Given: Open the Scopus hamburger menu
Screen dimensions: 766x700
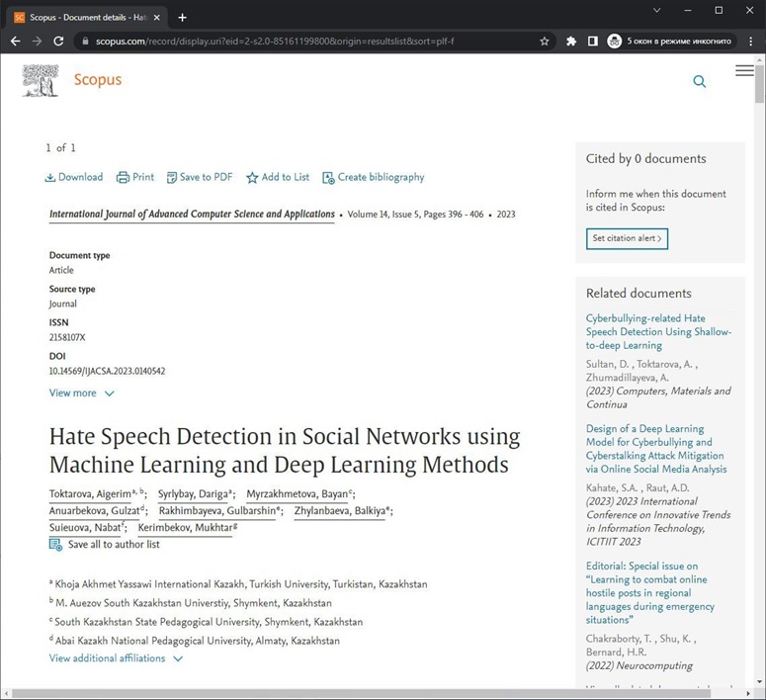Looking at the screenshot, I should point(744,71).
